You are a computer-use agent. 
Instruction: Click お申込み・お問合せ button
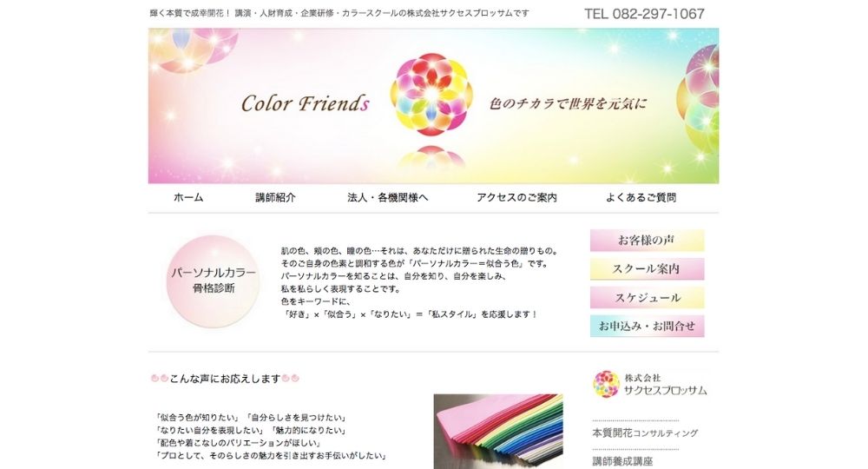click(x=648, y=327)
